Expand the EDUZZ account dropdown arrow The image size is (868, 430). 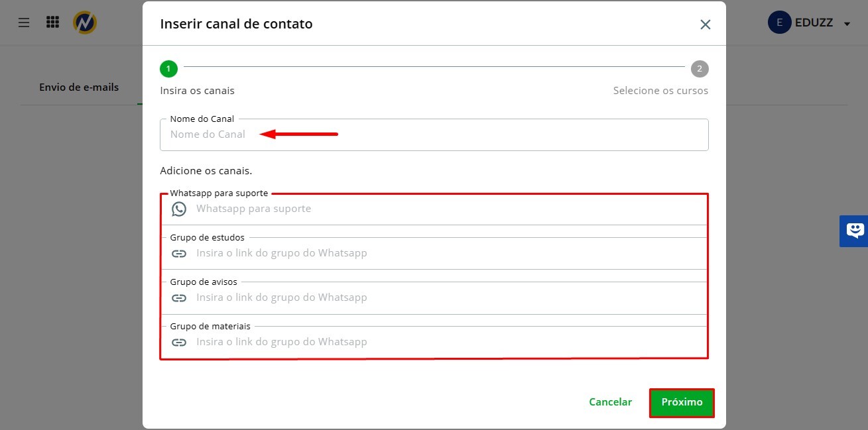(x=847, y=24)
